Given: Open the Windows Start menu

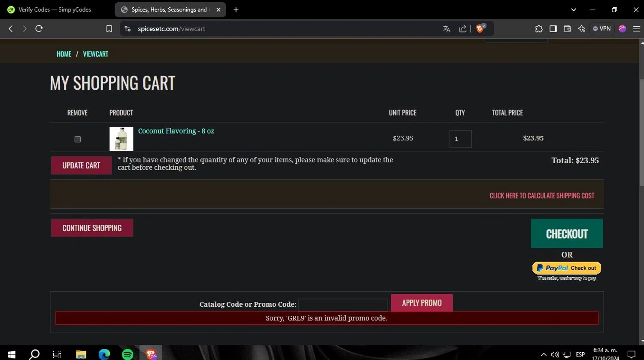Looking at the screenshot, I should [x=12, y=354].
